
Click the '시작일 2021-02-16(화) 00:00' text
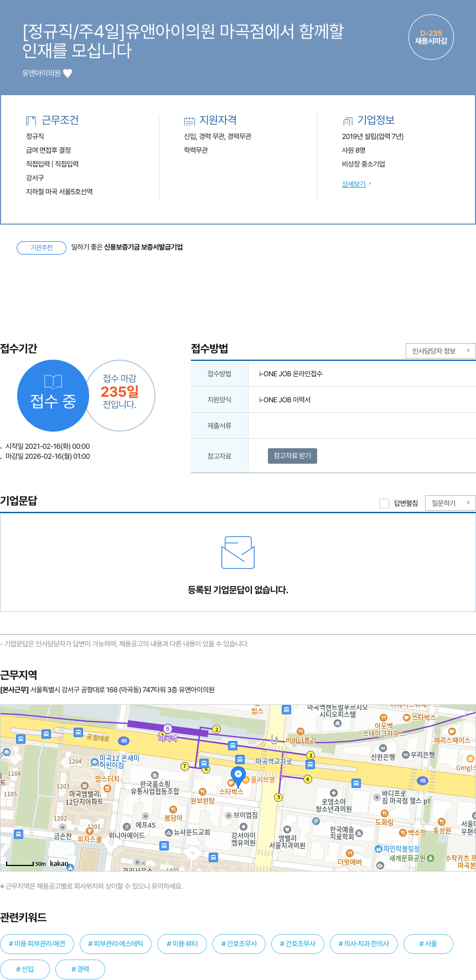[x=48, y=447]
